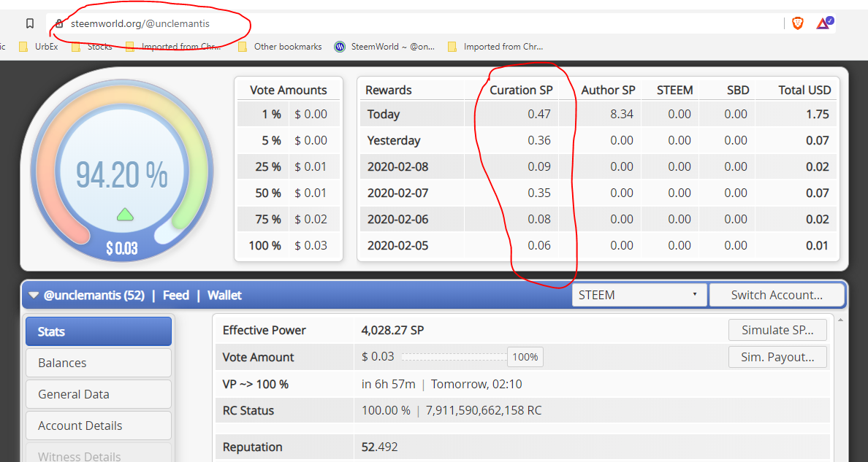Click the SBD column header

pos(738,90)
